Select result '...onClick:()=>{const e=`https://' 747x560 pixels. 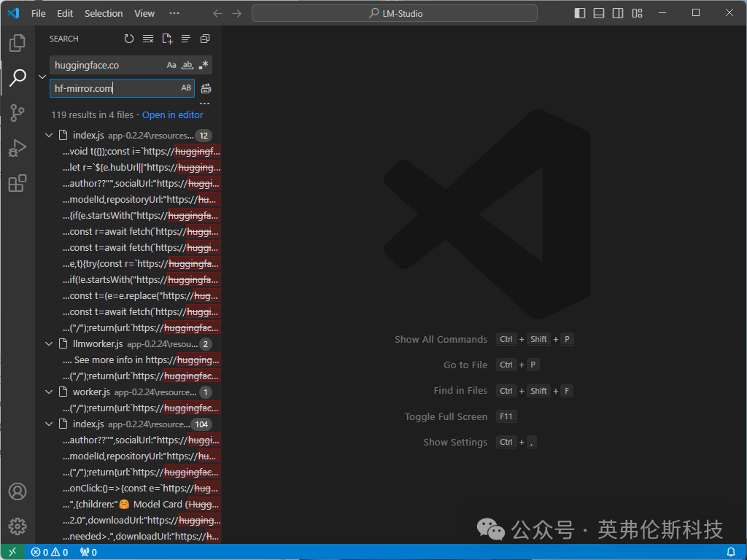click(x=142, y=488)
